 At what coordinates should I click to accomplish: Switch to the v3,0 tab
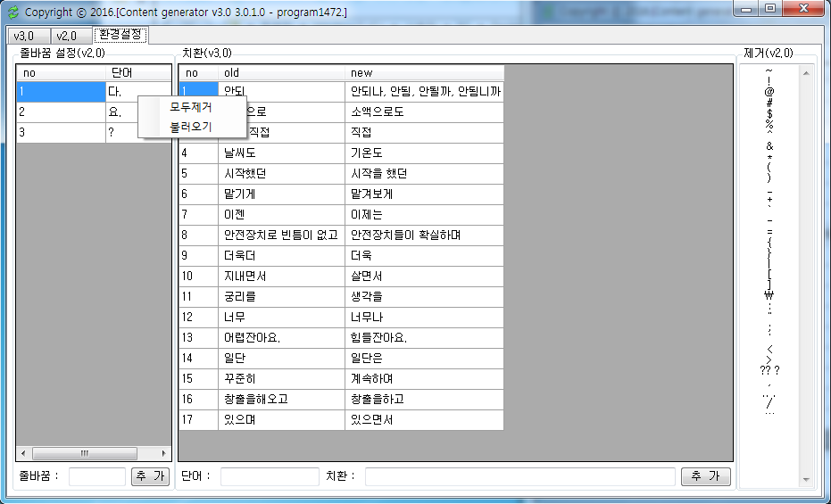[24, 36]
